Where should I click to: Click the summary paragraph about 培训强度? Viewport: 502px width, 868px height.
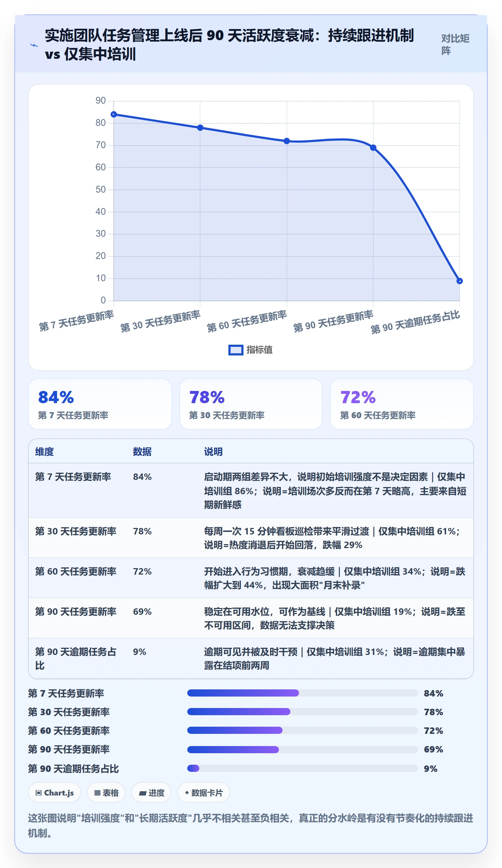coord(251,825)
